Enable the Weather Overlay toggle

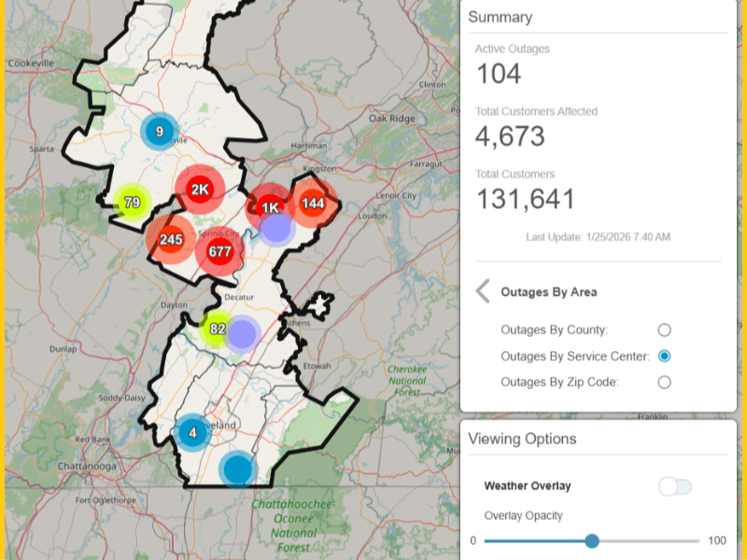pyautogui.click(x=674, y=486)
